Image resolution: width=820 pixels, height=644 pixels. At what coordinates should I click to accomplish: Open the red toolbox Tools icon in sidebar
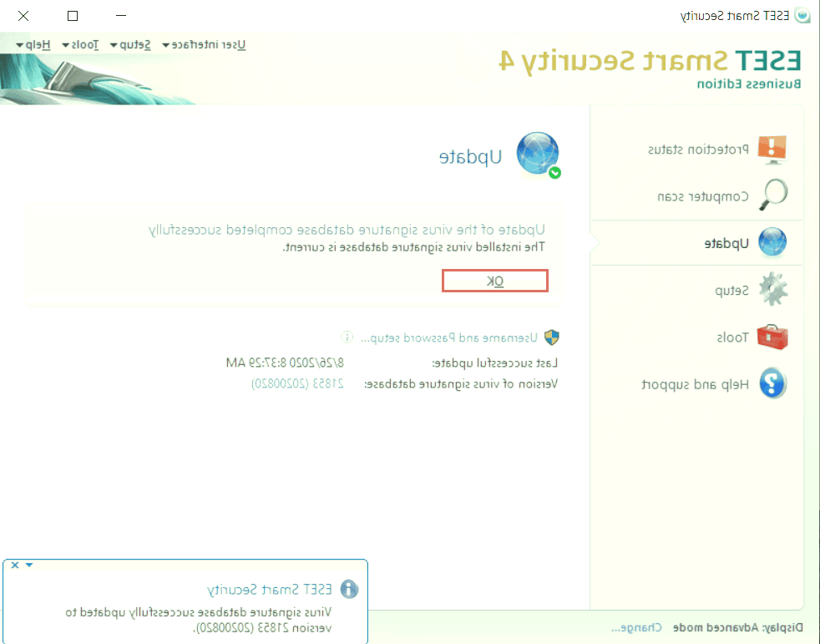click(772, 337)
